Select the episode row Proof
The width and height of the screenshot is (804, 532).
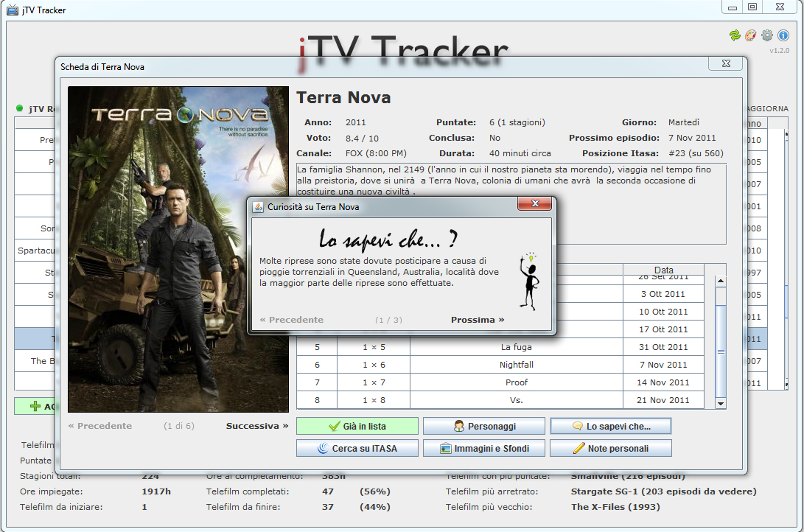pyautogui.click(x=500, y=382)
